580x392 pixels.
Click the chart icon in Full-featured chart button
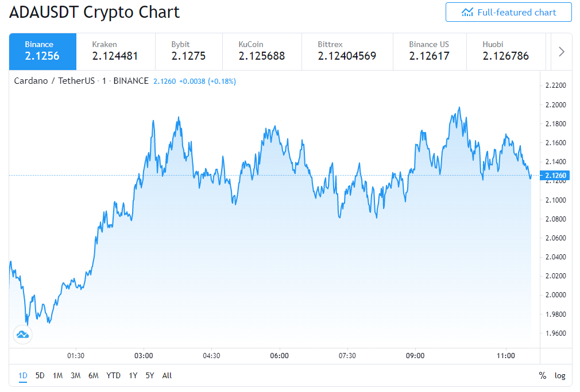(x=467, y=13)
